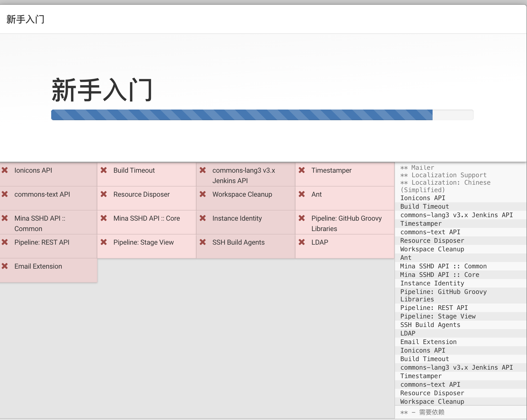
Task: Click the Instance Identity name in grid
Action: pyautogui.click(x=237, y=218)
